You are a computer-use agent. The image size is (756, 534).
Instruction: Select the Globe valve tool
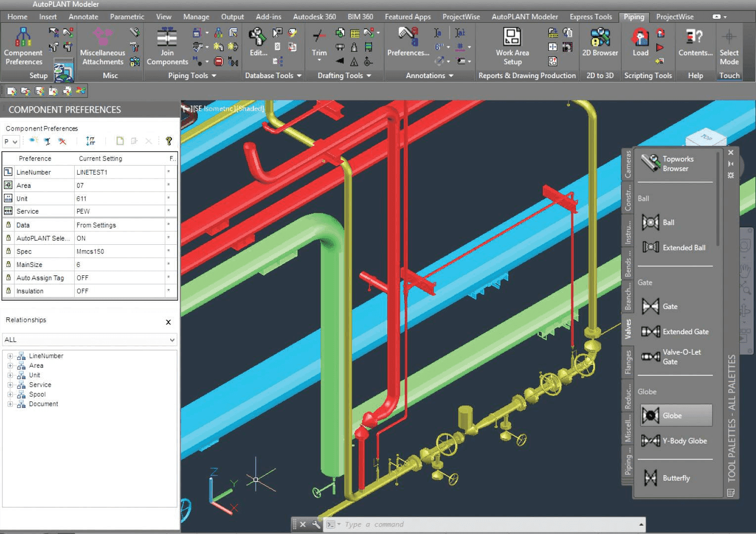[676, 415]
